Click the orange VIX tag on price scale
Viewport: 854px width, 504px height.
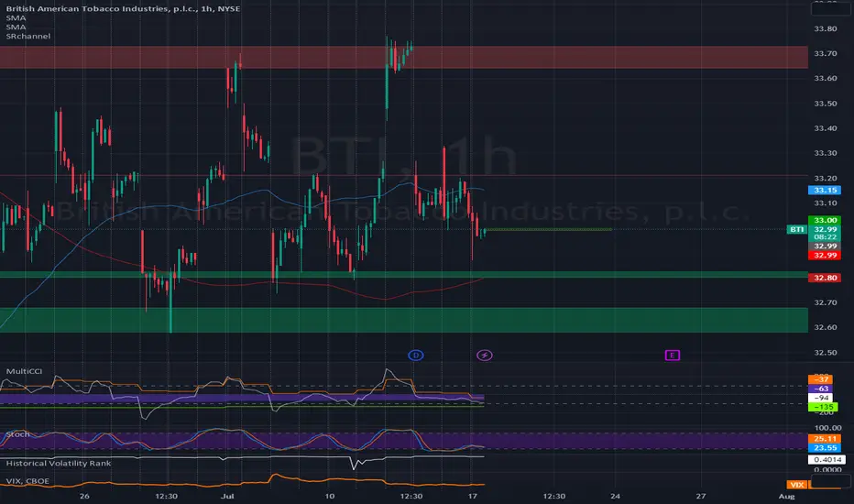click(x=796, y=485)
